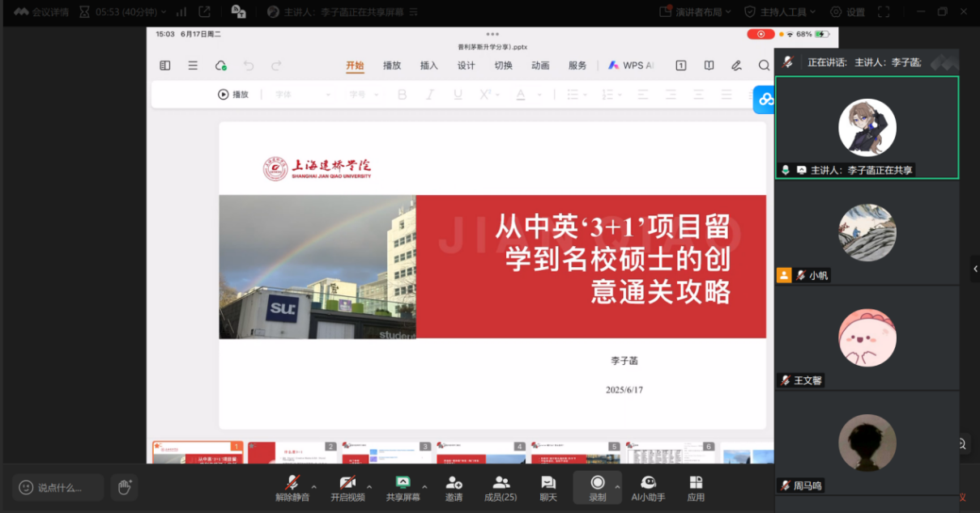Select slide 3 thumbnail
980x513 pixels.
387,453
